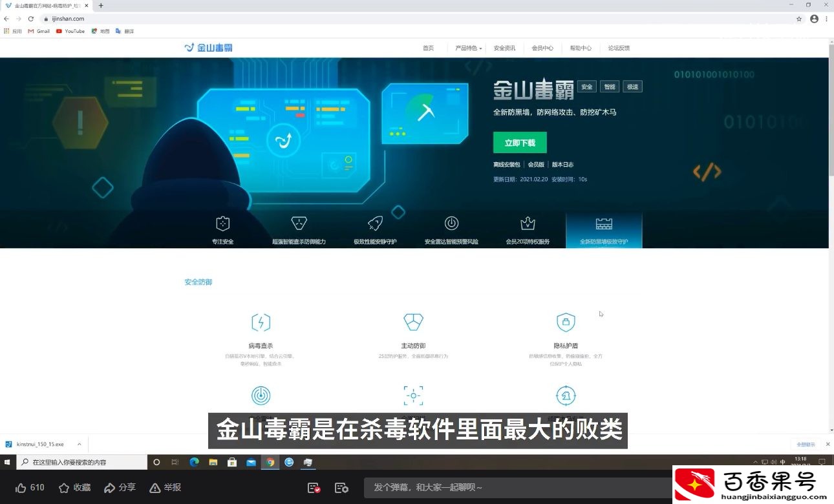Viewport: 834px width, 504px height.
Task: Click the address bar showing ijinshan.com
Action: [414, 19]
